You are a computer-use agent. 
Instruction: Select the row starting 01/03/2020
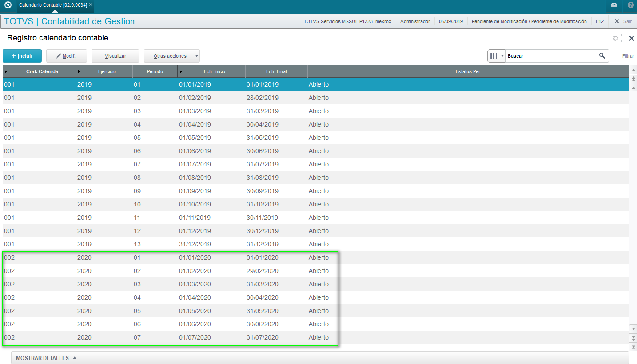point(316,284)
